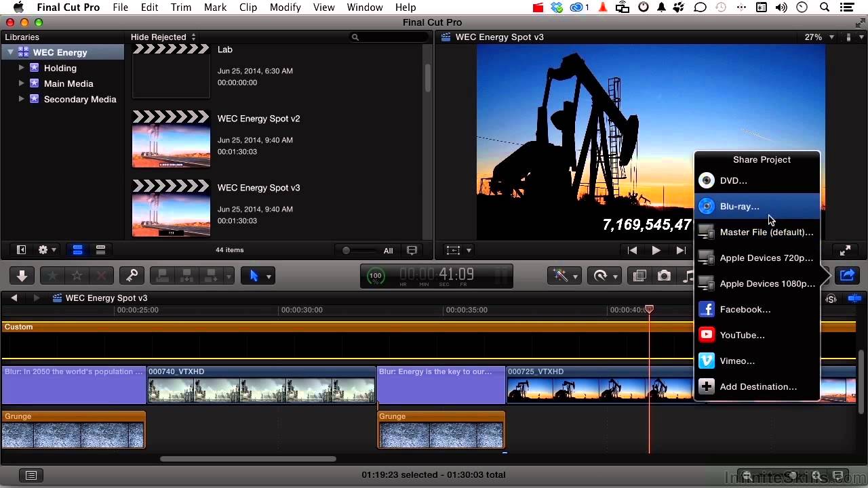This screenshot has width=868, height=488.
Task: Select Apple Devices 720p... destination
Action: coord(757,258)
